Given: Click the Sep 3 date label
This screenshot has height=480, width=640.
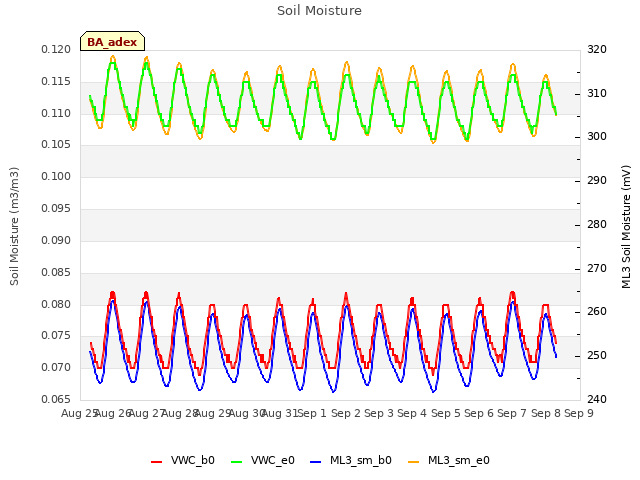Looking at the screenshot, I should (x=379, y=413).
